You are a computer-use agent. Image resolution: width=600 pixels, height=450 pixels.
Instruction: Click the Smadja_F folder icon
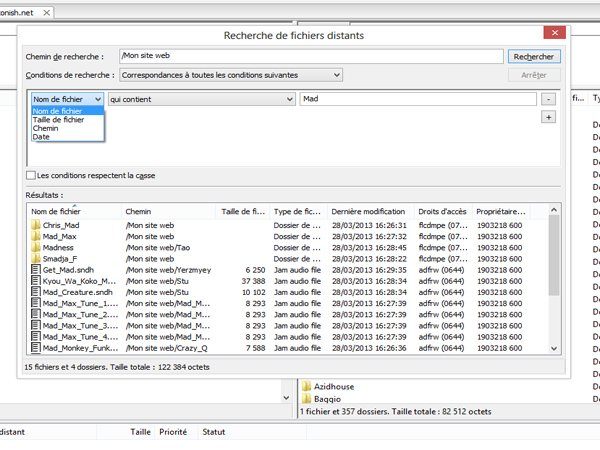(x=36, y=258)
